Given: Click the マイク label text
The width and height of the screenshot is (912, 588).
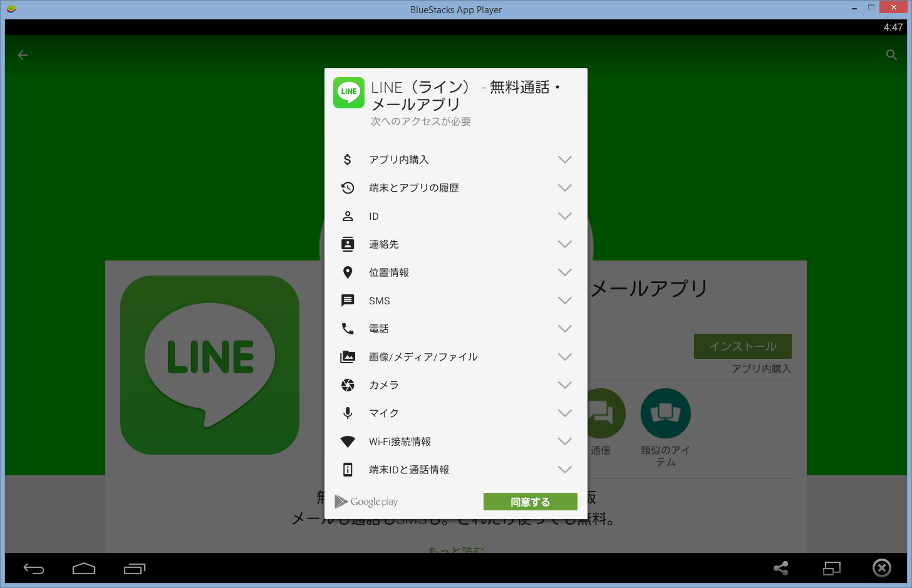Looking at the screenshot, I should point(384,413).
